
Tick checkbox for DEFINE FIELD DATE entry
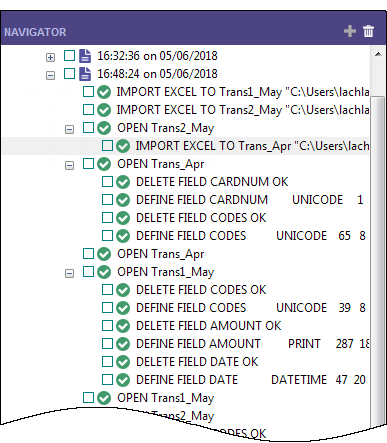[x=107, y=379]
